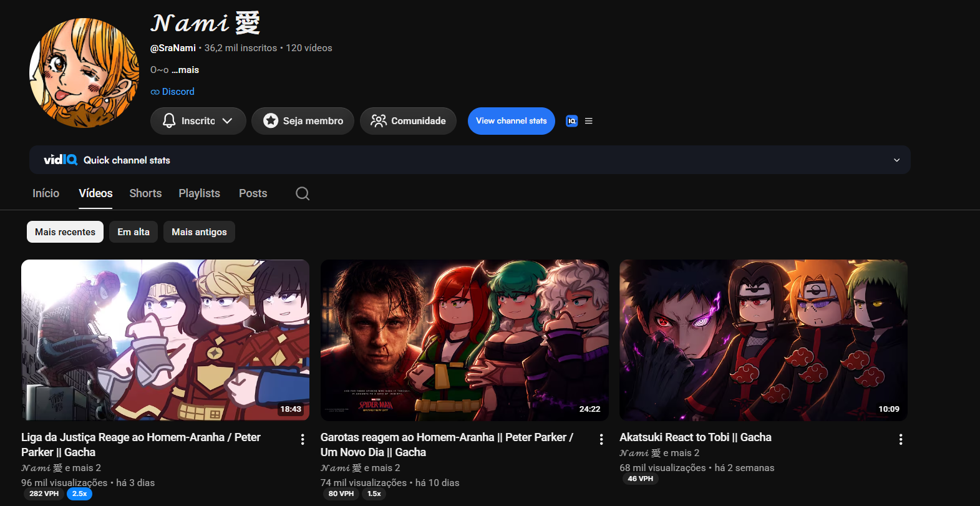The width and height of the screenshot is (980, 506).
Task: Open the Comunidade button
Action: [408, 121]
